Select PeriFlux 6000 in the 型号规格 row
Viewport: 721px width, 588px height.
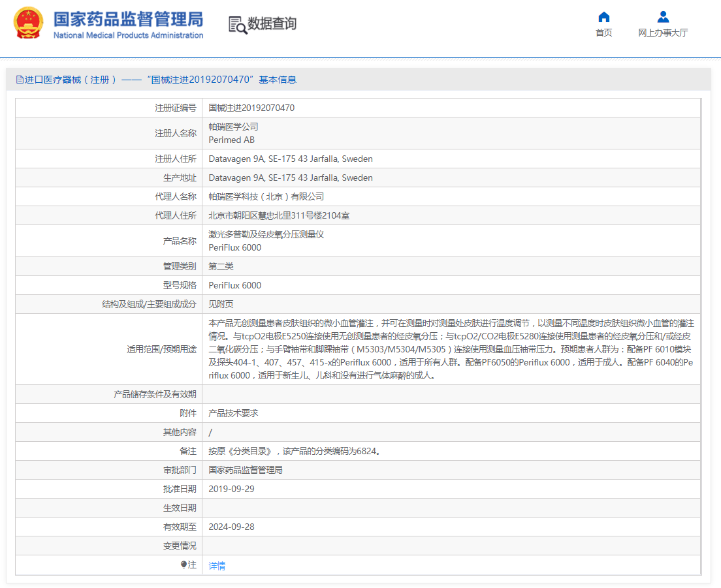[x=235, y=285]
